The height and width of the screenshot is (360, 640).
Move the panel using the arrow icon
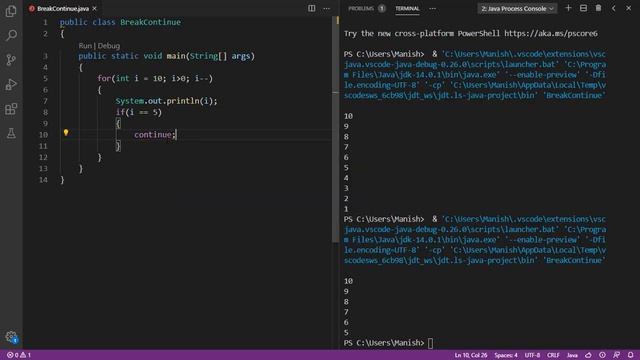pos(613,8)
